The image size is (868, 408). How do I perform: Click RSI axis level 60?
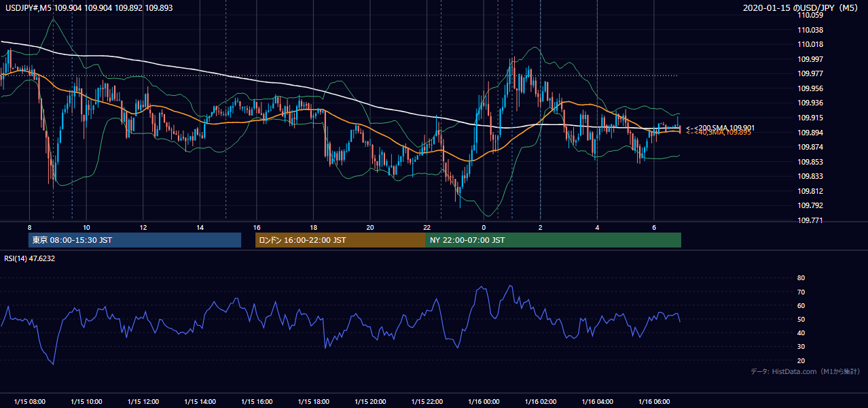click(x=801, y=305)
